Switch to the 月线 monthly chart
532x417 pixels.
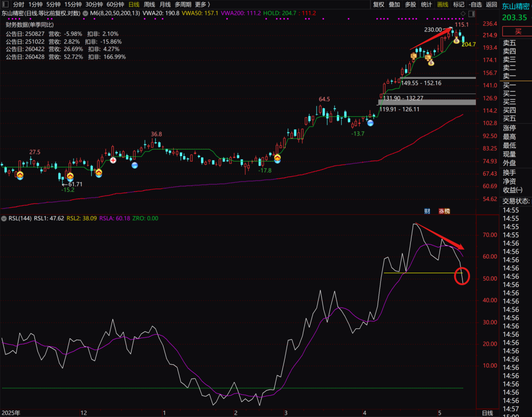pyautogui.click(x=165, y=4)
